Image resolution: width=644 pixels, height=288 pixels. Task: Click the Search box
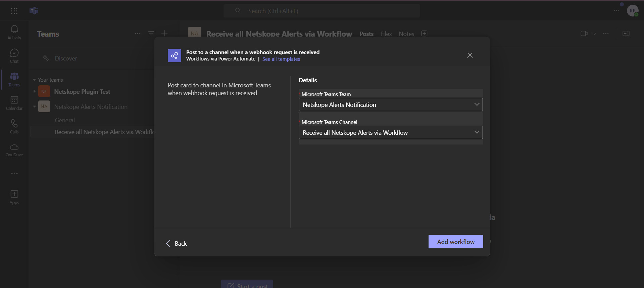[x=321, y=11]
